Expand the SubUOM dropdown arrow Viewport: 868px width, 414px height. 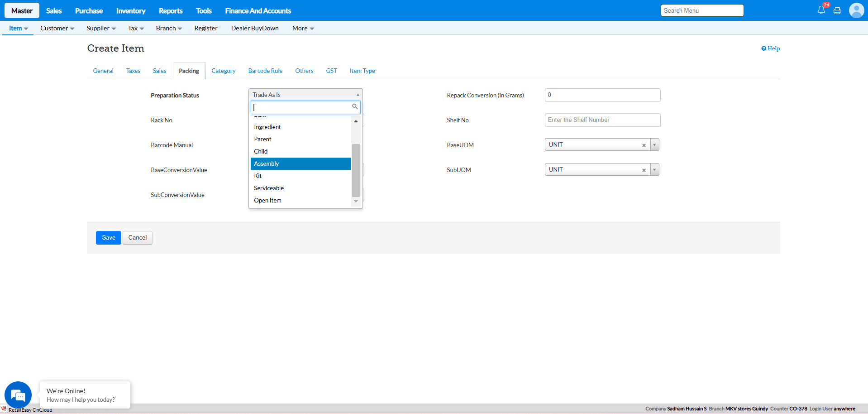click(654, 170)
